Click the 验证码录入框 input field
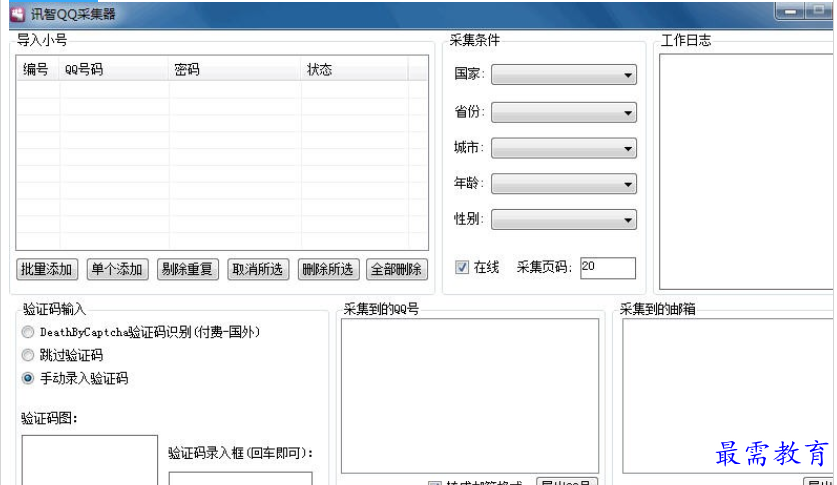The width and height of the screenshot is (837, 485). tap(241, 478)
